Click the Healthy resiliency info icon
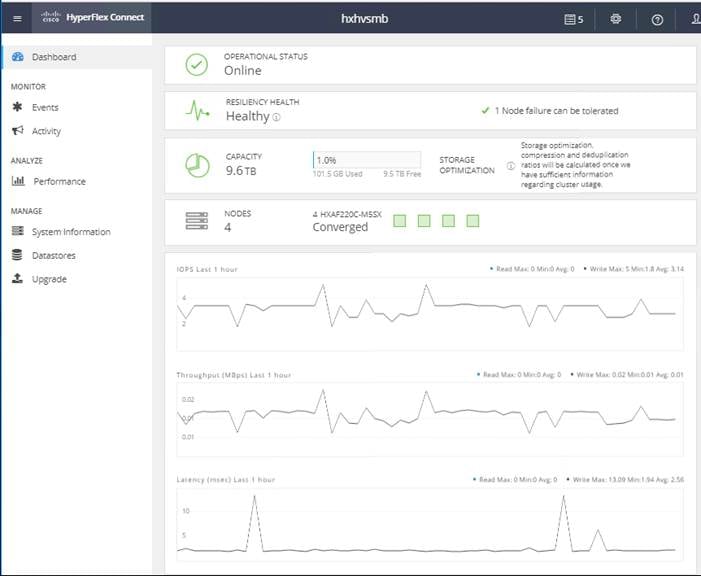This screenshot has width=701, height=576. pos(277,117)
